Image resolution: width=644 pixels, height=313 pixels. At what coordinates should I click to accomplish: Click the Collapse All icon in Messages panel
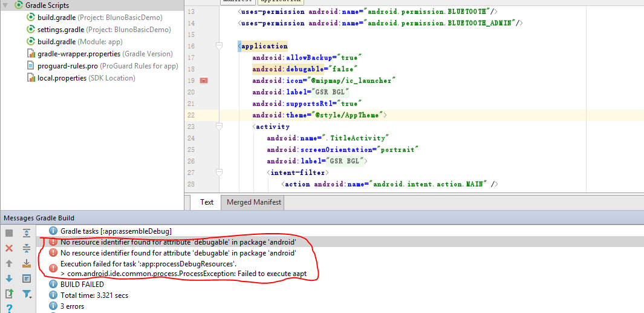[x=27, y=248]
